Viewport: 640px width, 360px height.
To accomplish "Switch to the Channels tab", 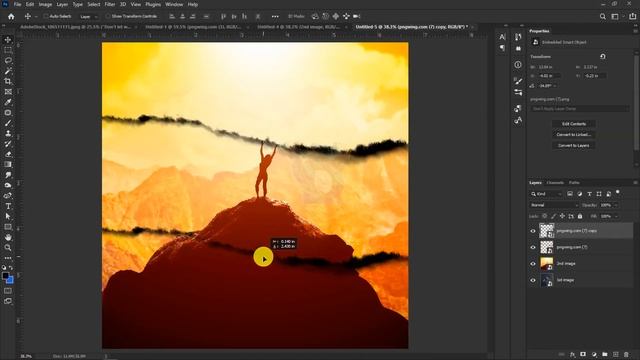I will 555,182.
